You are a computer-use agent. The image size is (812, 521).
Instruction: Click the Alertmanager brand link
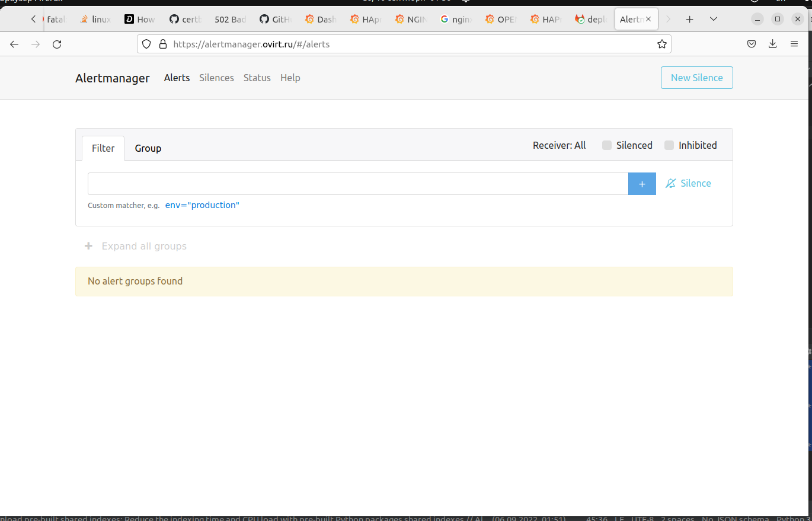point(113,78)
